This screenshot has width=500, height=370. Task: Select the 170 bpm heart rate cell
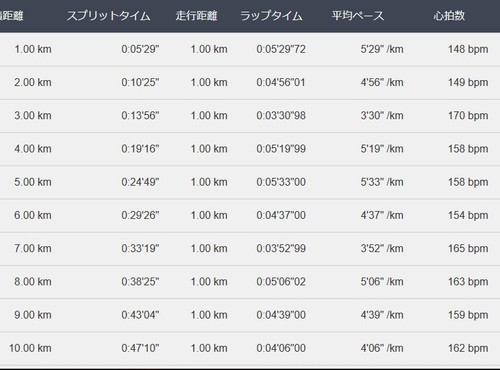468,116
